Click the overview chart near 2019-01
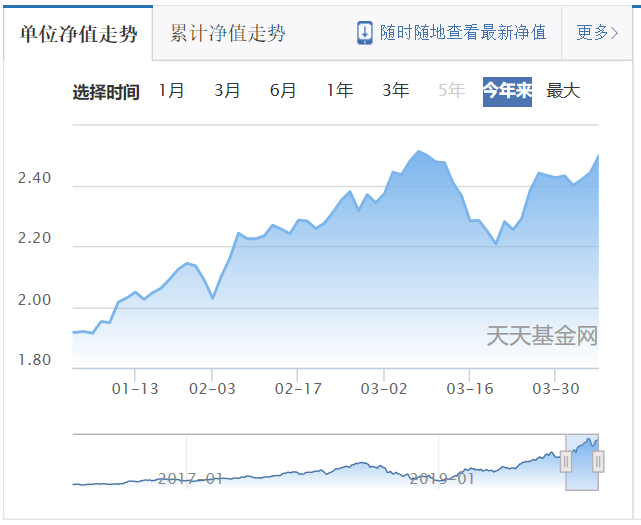The width and height of the screenshot is (641, 525). [x=442, y=478]
